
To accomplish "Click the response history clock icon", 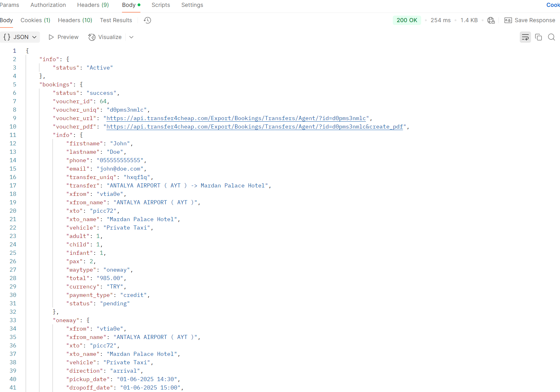I will [147, 20].
